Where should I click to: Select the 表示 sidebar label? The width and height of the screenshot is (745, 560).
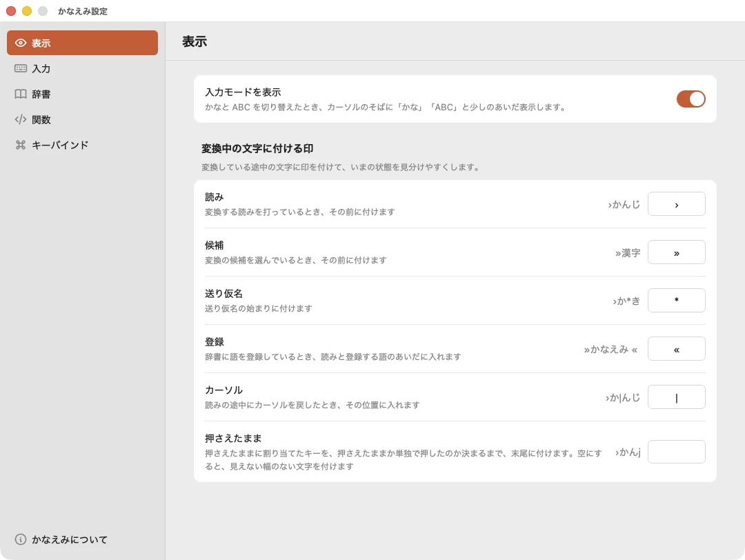click(x=41, y=43)
